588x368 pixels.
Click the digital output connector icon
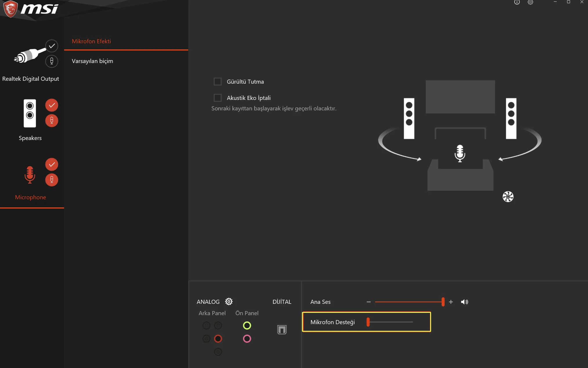coord(282,329)
